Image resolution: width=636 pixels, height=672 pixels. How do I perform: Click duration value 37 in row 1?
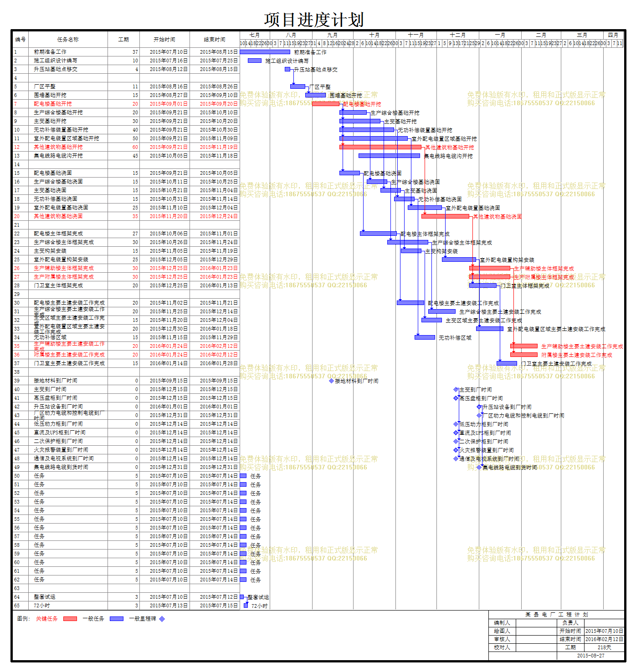click(x=135, y=52)
